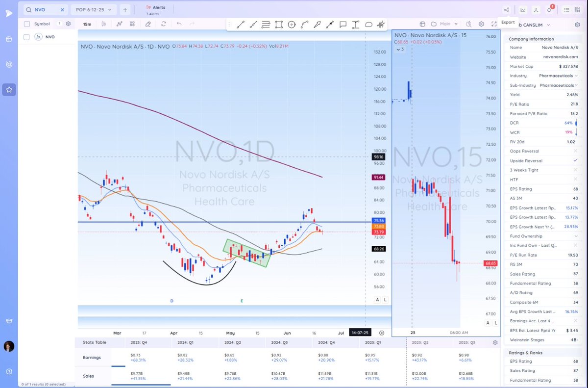Click the Earnings row label in stats table
This screenshot has width=588, height=388.
[92, 358]
